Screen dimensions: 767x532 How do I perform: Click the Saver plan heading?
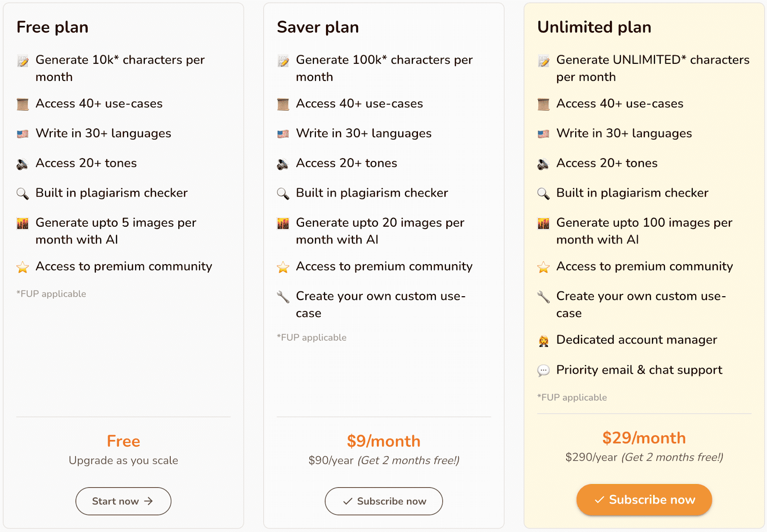pyautogui.click(x=318, y=27)
